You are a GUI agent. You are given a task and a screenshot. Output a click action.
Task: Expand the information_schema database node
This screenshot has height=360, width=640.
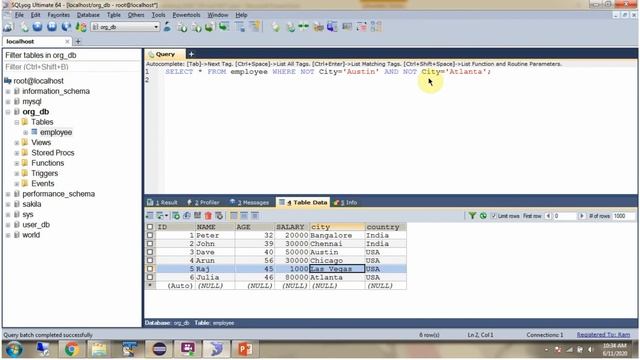coord(8,91)
